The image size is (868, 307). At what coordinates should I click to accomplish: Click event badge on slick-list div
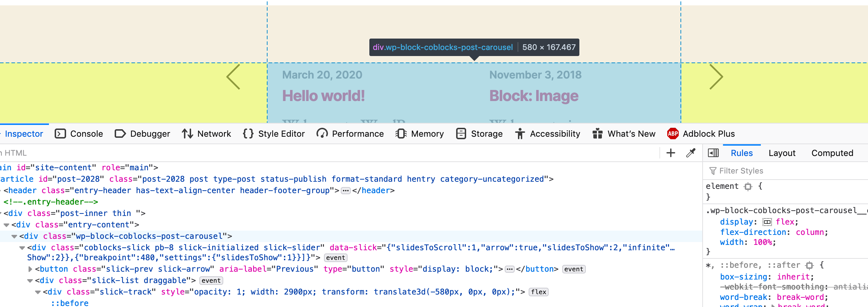point(211,281)
